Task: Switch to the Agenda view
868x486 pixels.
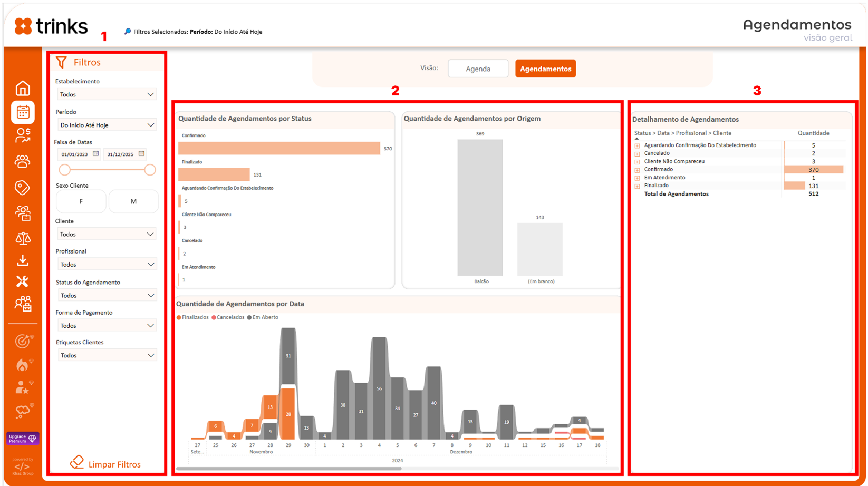Action: click(478, 69)
